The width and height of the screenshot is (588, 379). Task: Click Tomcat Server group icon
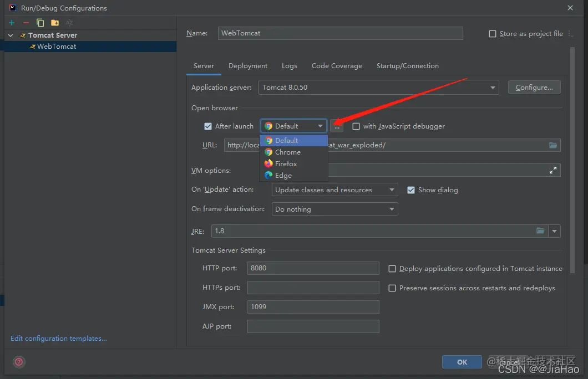pyautogui.click(x=23, y=35)
